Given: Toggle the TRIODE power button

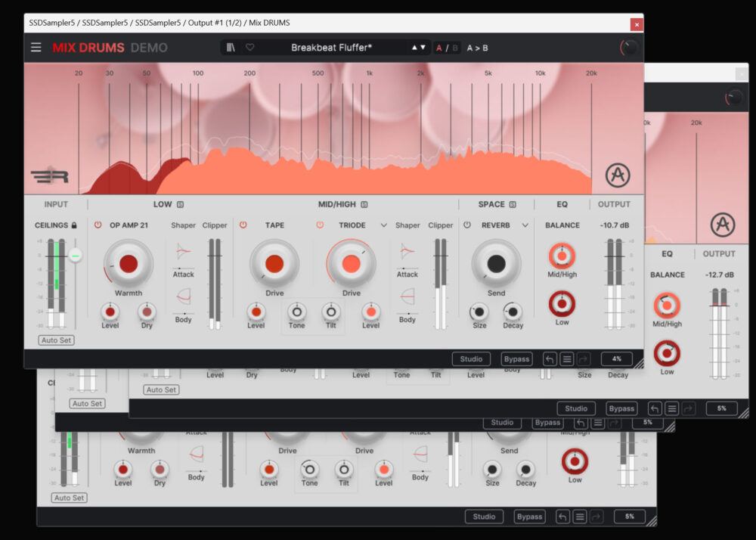Looking at the screenshot, I should 320,225.
